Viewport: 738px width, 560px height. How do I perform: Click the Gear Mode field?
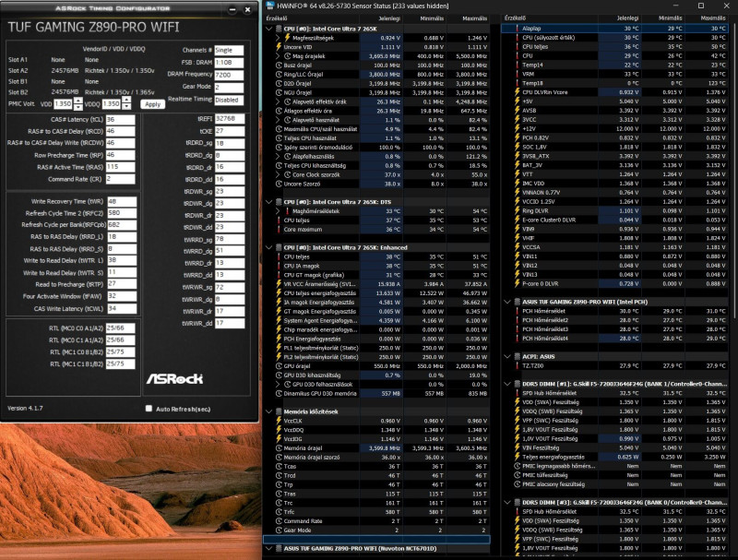tap(229, 87)
